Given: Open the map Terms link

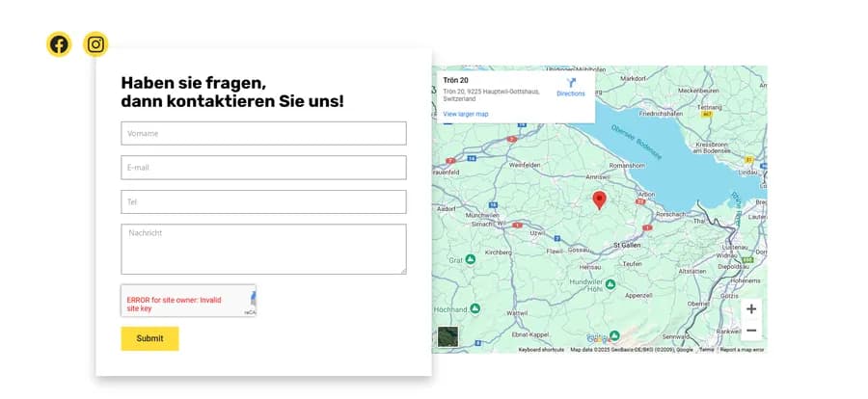Looking at the screenshot, I should tap(706, 350).
